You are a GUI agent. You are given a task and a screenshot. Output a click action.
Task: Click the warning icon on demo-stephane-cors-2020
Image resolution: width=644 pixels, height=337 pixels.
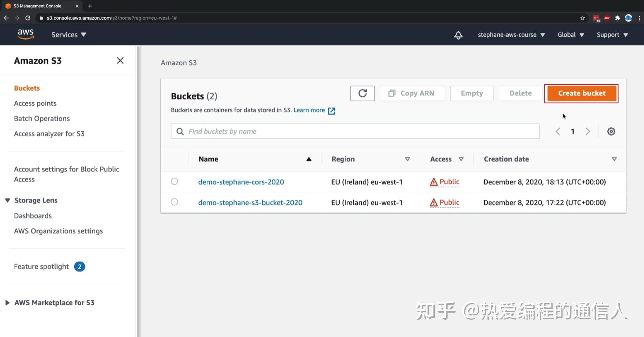434,182
